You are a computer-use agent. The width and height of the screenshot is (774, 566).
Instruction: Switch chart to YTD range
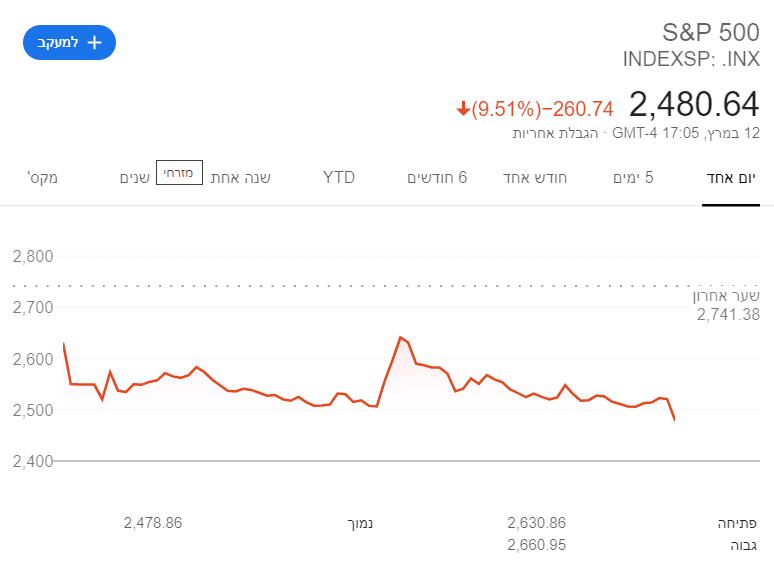click(339, 178)
